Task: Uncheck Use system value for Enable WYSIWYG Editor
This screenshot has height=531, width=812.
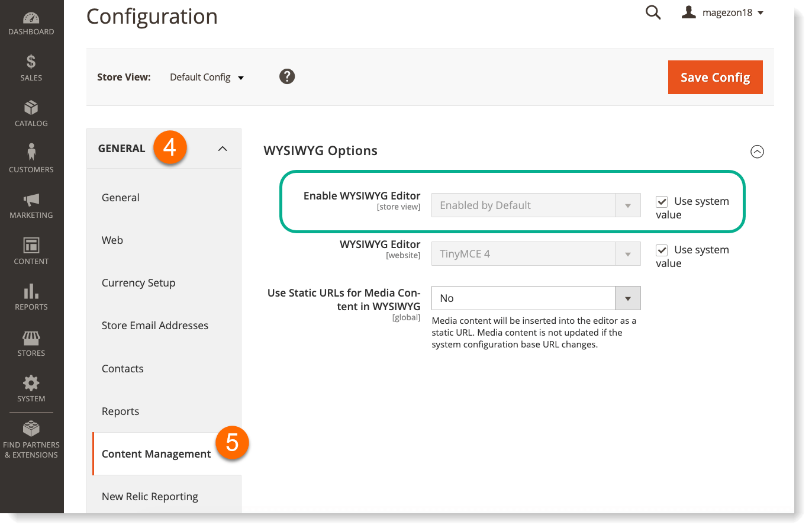Action: [661, 201]
